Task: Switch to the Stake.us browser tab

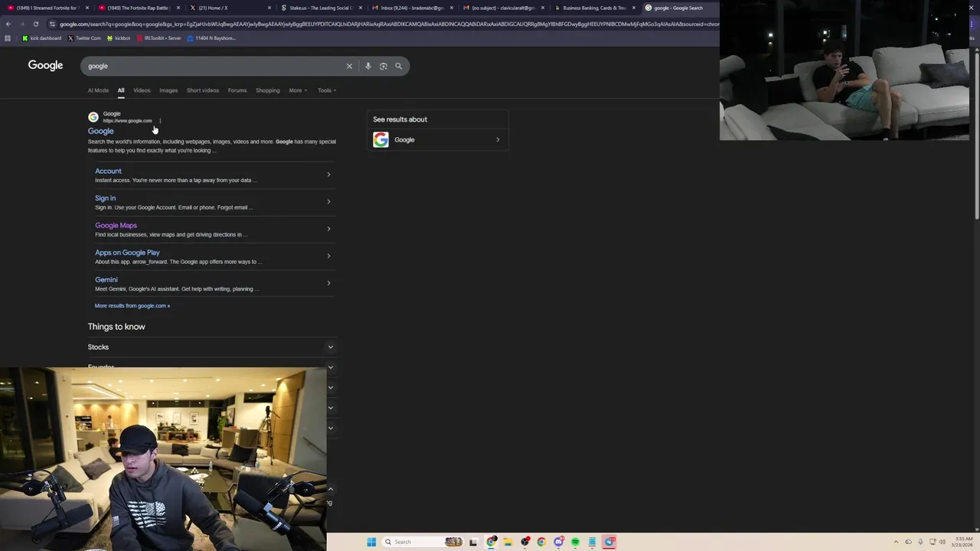Action: (321, 8)
